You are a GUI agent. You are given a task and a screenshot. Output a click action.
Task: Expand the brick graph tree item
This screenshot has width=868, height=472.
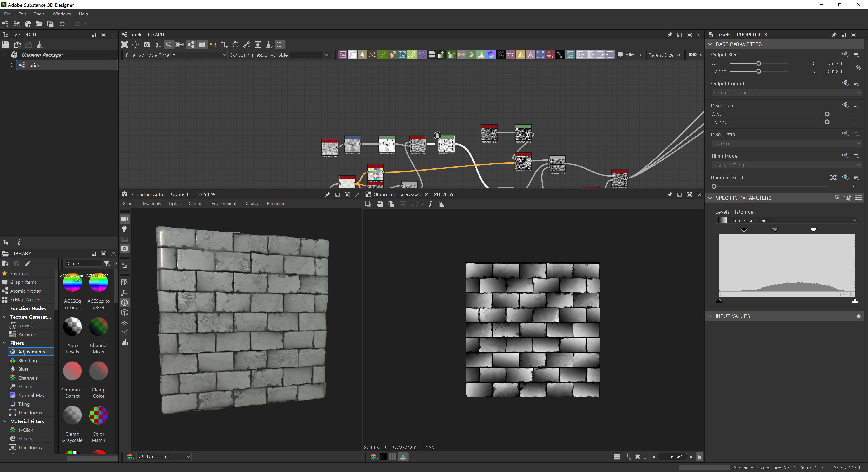[x=12, y=65]
